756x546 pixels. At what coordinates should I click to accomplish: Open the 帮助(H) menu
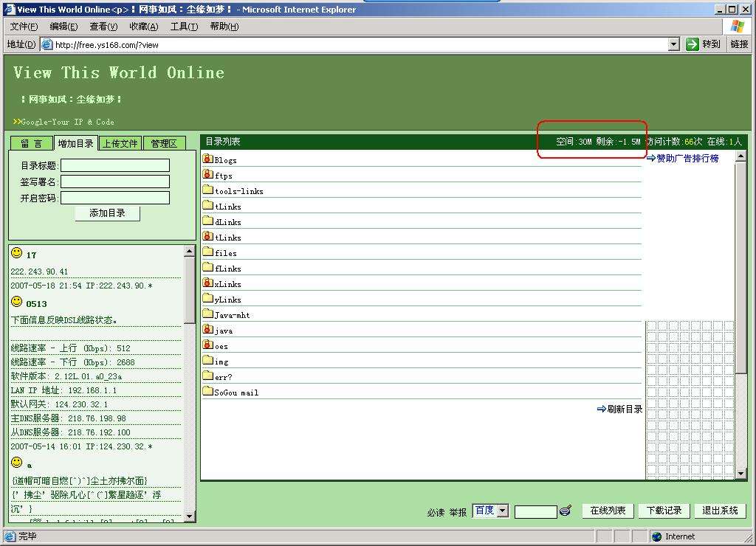coord(224,27)
